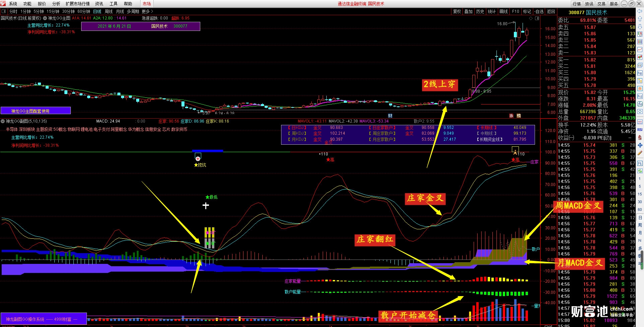Click the down arrow icon in sidebar
This screenshot has width=644, height=327.
(x=640, y=27)
